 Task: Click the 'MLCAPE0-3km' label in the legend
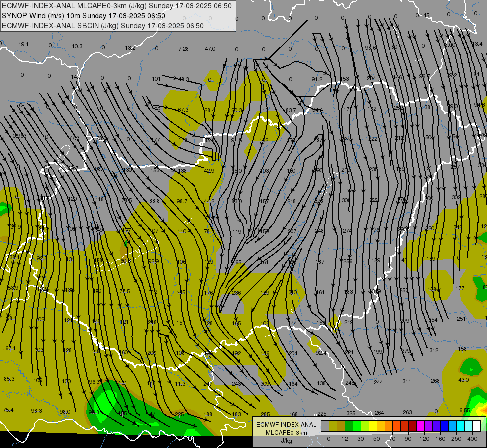click(x=287, y=433)
